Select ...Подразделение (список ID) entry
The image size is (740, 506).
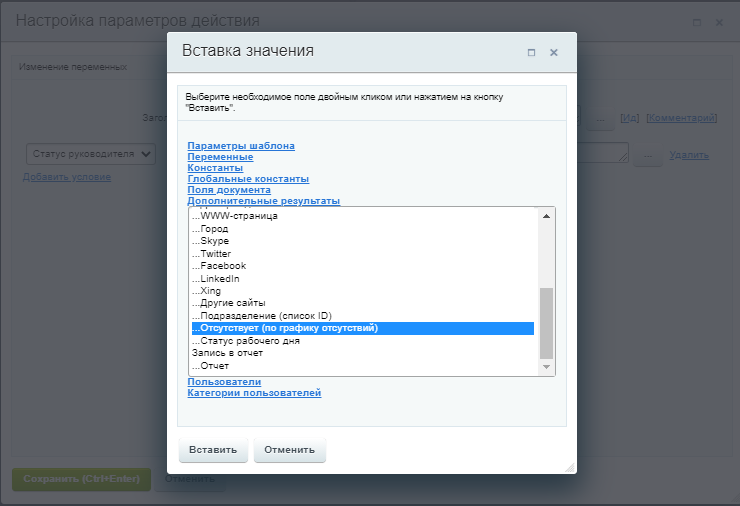363,316
